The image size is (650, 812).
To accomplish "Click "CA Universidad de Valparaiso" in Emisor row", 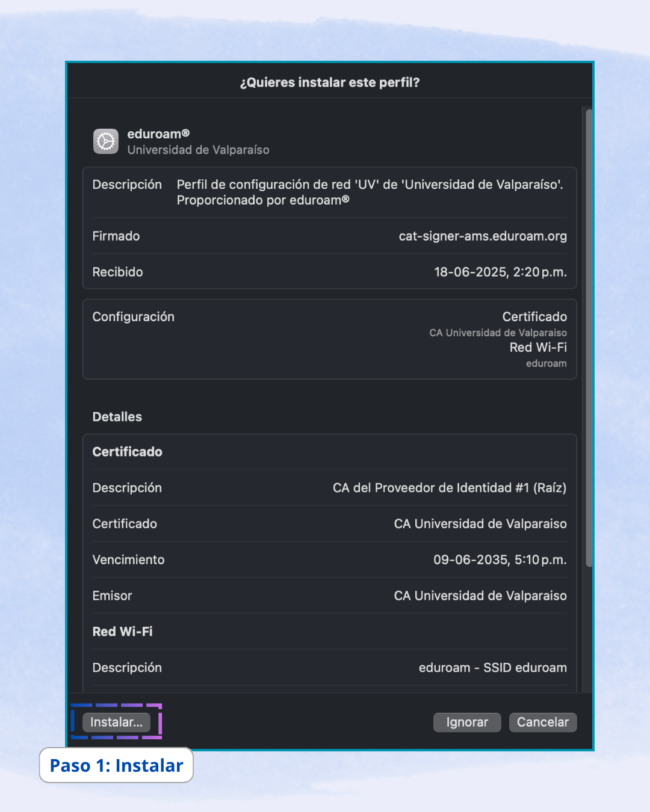I will point(480,596).
